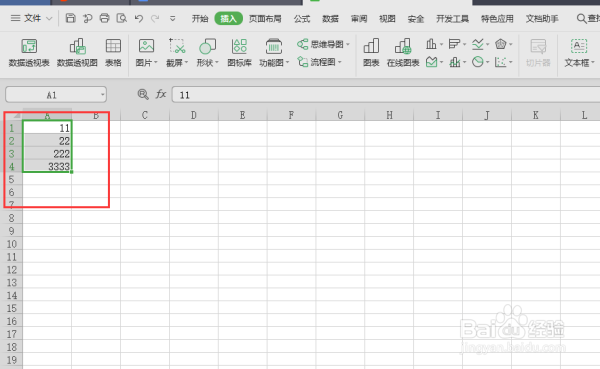Insert a pie chart
The image size is (600, 369).
coord(478,62)
